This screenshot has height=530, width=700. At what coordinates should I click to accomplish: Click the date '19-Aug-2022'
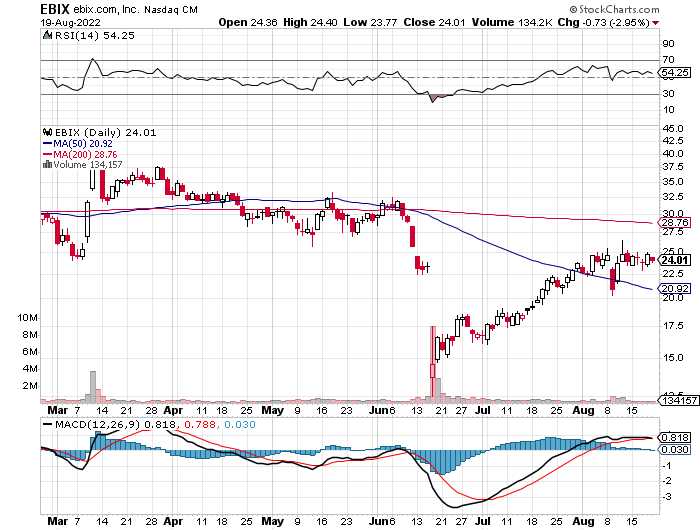(x=71, y=23)
